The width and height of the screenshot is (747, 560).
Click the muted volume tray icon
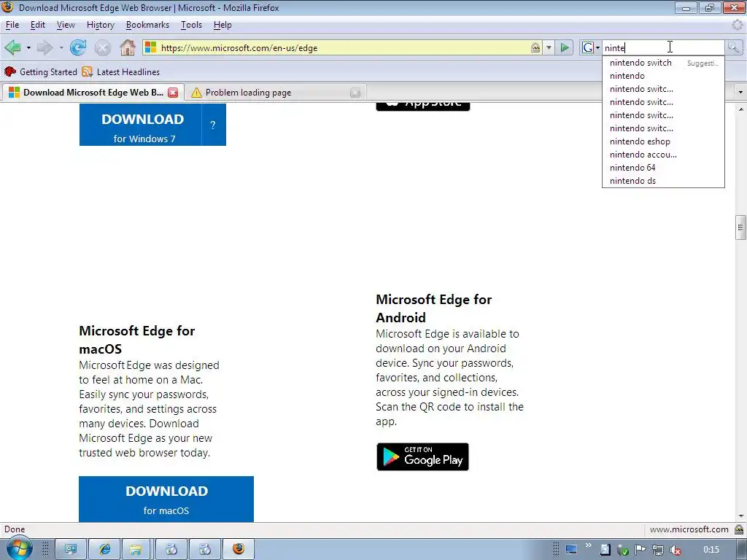click(675, 550)
